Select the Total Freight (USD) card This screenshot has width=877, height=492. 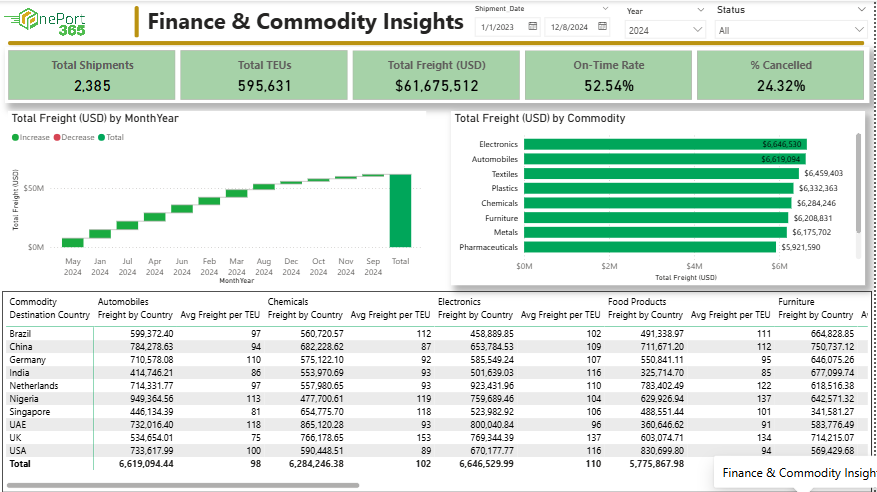[436, 75]
